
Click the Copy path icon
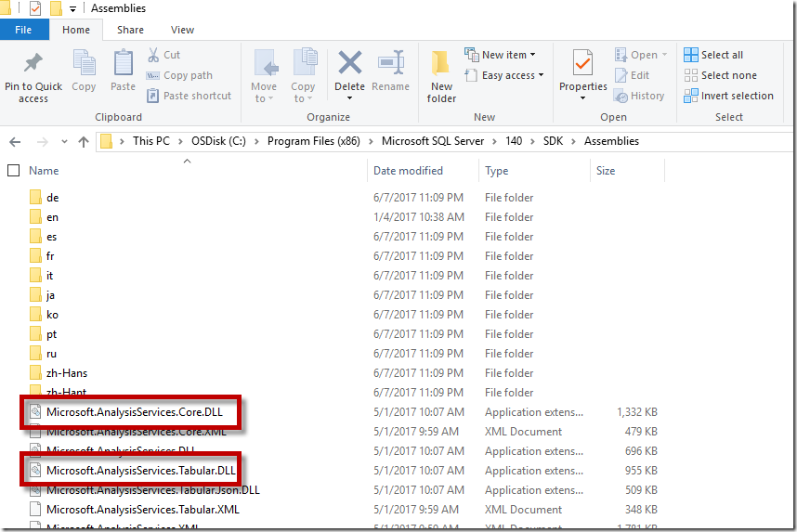tap(153, 75)
